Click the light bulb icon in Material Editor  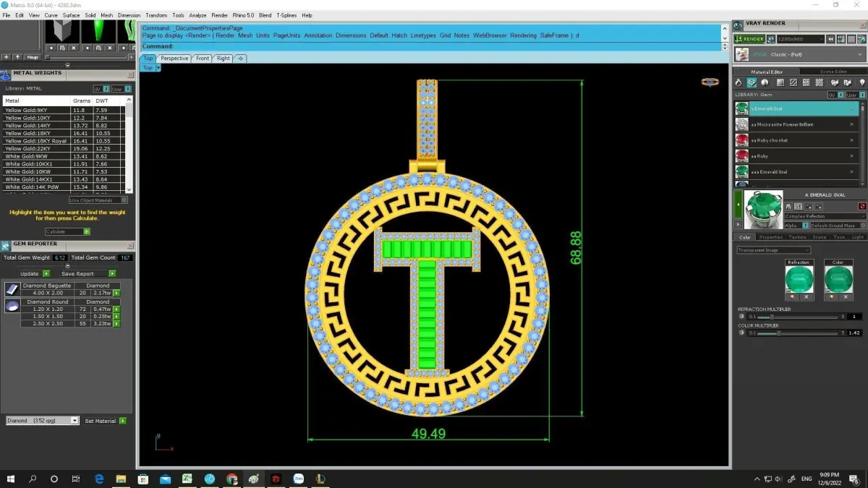click(861, 82)
